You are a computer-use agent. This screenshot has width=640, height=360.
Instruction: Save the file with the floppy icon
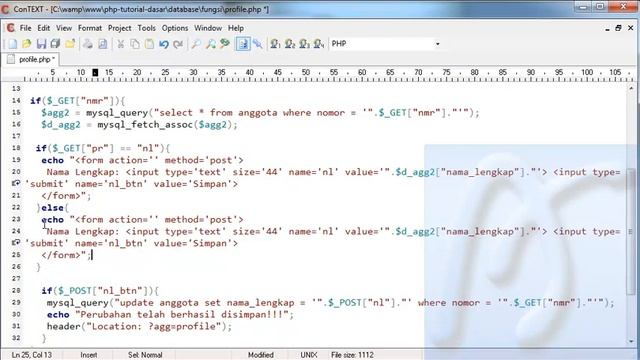[41, 44]
